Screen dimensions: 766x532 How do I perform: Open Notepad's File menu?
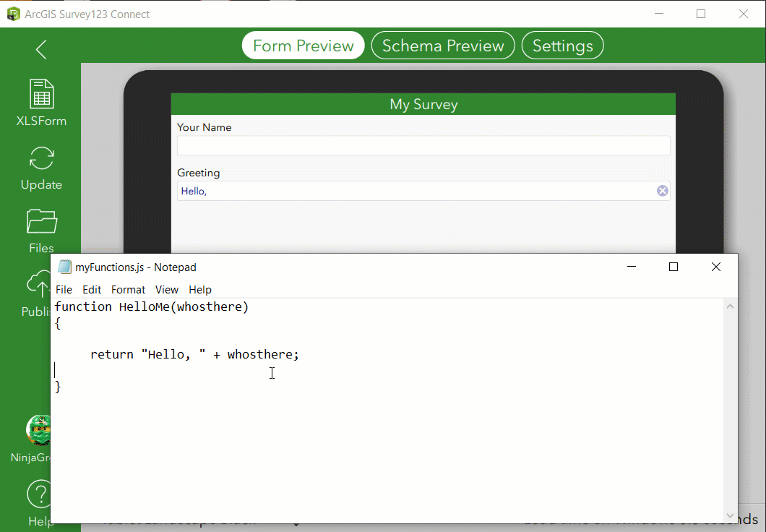[64, 289]
